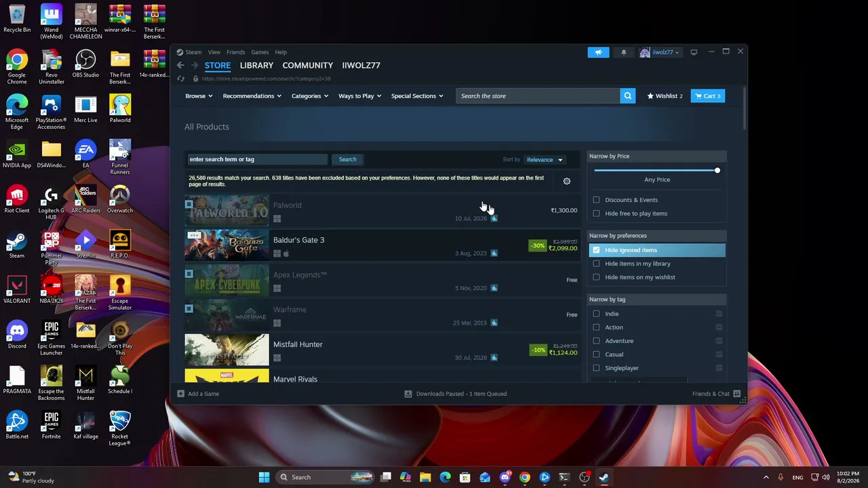The width and height of the screenshot is (868, 488).
Task: Open Steam notifications bell
Action: coord(624,52)
